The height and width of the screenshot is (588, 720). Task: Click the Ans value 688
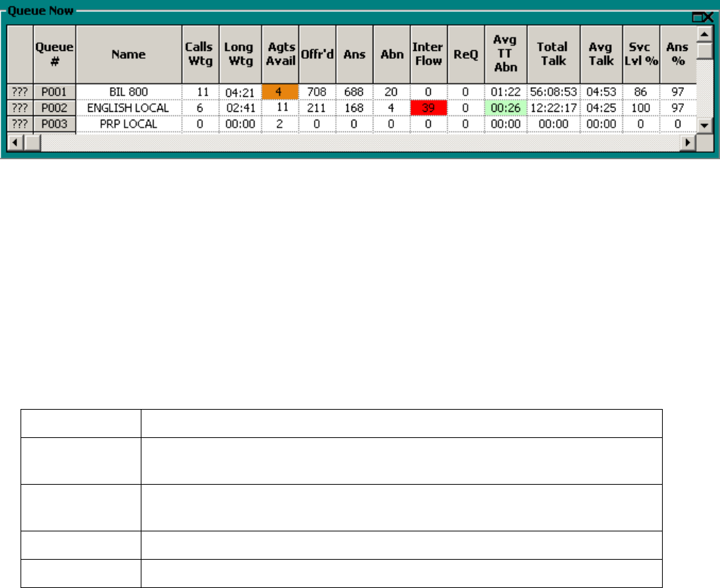pyautogui.click(x=354, y=92)
